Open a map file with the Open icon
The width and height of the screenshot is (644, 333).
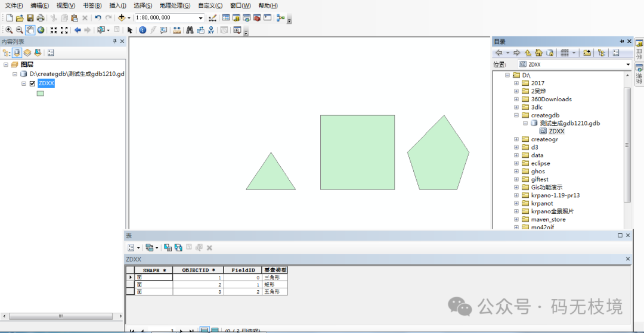pos(20,18)
